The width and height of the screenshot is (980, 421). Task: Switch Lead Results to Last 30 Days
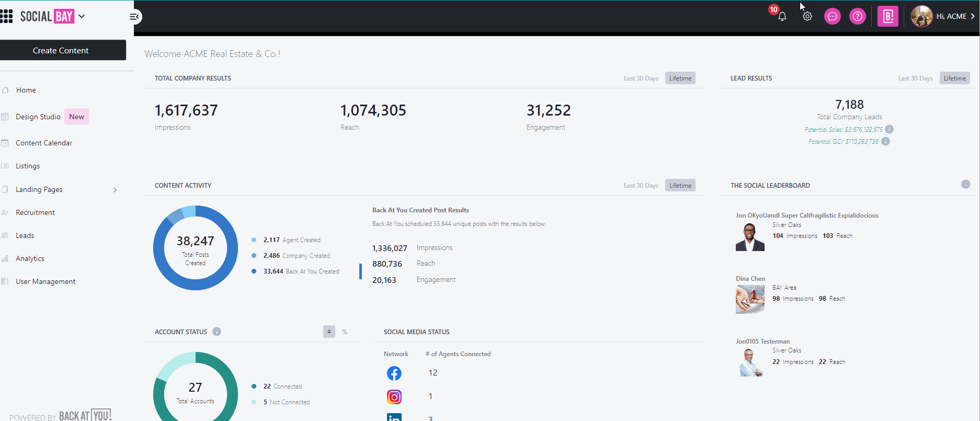[915, 78]
